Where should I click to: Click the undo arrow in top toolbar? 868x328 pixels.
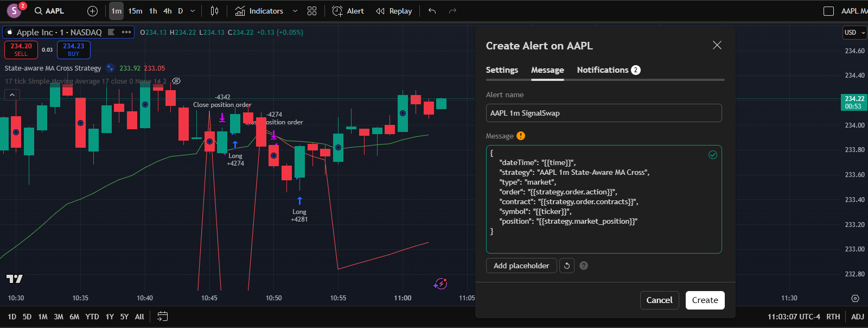[x=432, y=11]
